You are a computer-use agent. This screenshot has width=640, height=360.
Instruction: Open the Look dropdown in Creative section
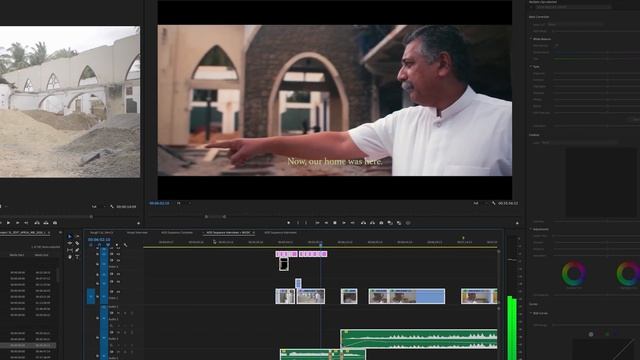point(580,142)
